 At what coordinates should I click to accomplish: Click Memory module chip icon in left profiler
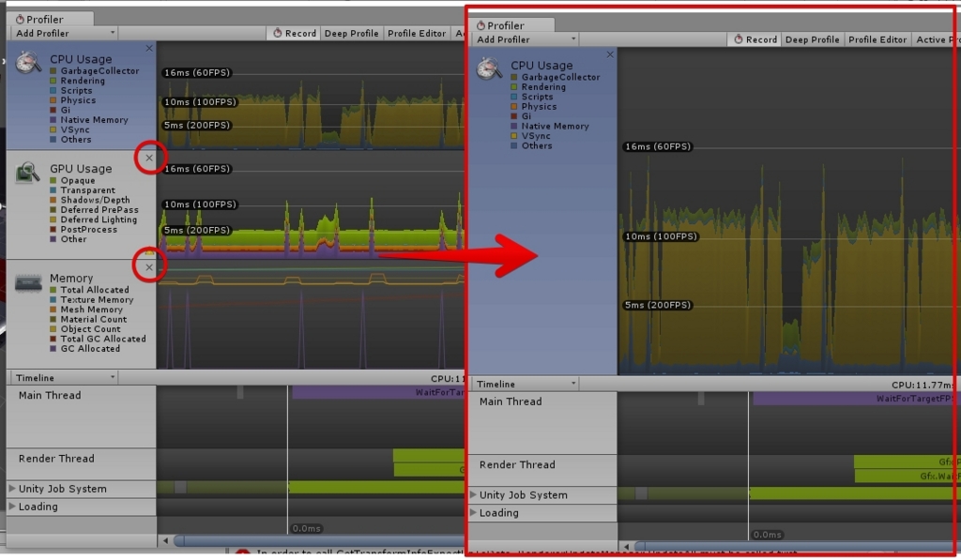click(28, 283)
